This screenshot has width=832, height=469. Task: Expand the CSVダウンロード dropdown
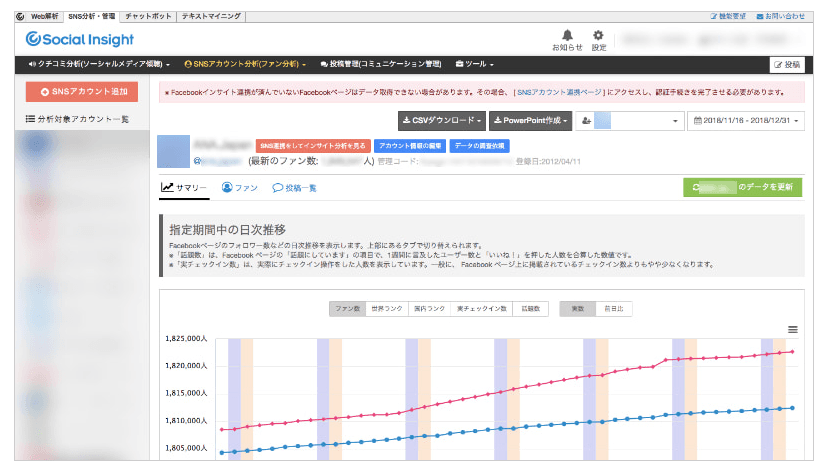(x=441, y=120)
